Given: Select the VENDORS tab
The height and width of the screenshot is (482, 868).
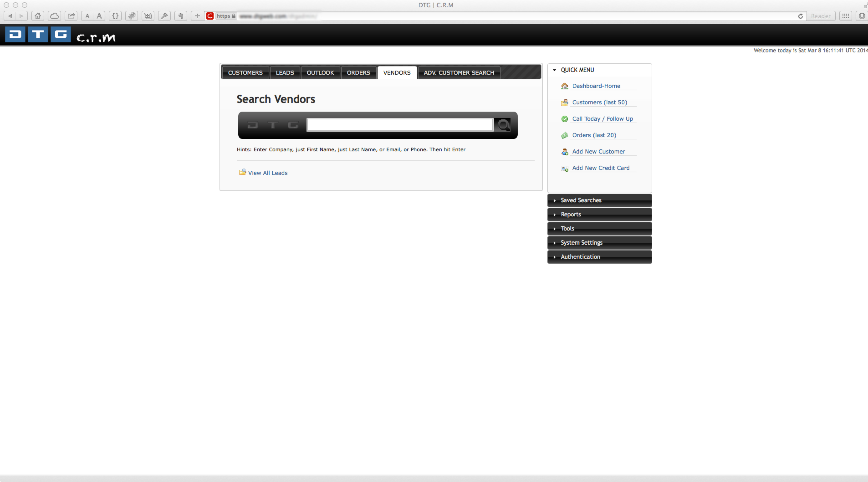Looking at the screenshot, I should tap(397, 72).
